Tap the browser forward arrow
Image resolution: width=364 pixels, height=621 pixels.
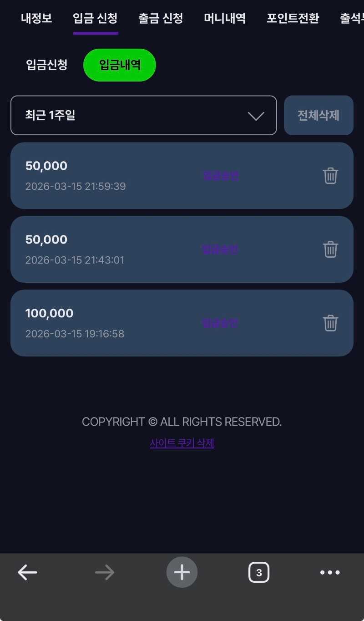[105, 572]
